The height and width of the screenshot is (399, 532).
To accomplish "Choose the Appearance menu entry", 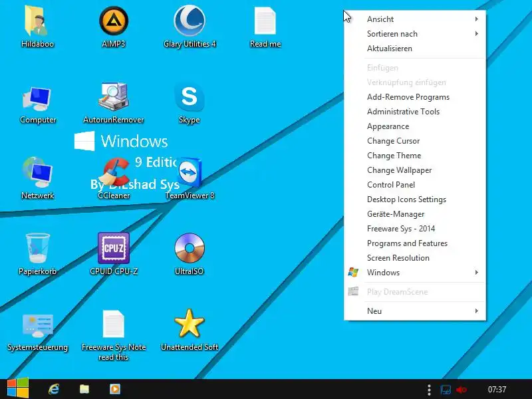I will coord(414,126).
